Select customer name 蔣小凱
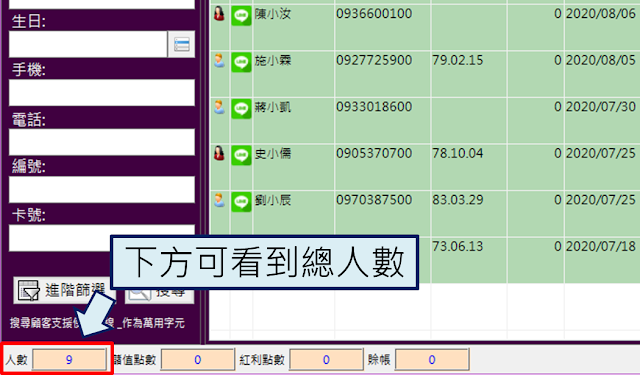 tap(273, 107)
